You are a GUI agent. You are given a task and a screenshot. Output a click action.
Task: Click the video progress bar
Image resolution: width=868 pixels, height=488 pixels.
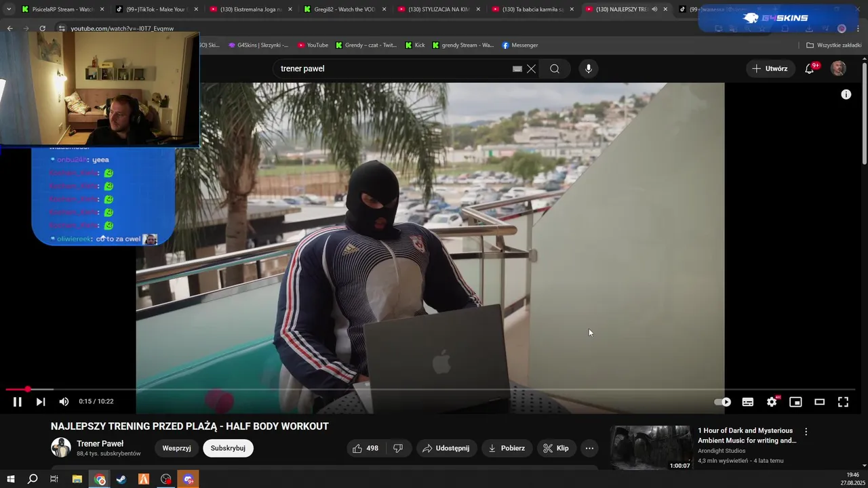431,389
